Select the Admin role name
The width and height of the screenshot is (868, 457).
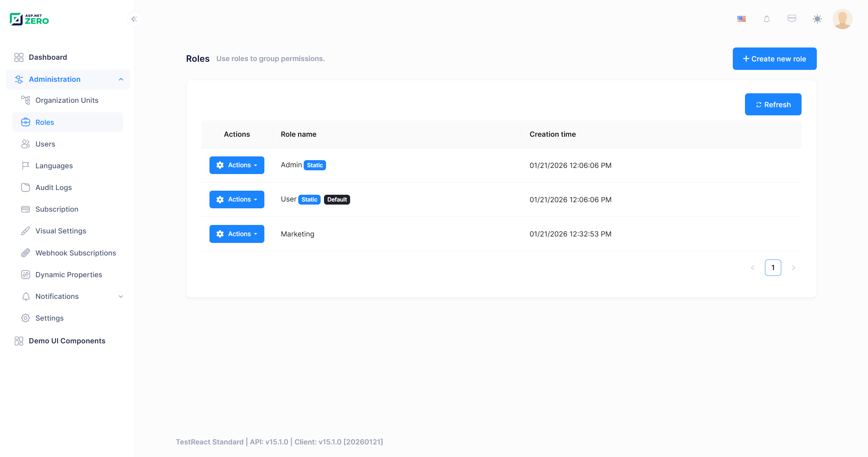click(x=291, y=165)
